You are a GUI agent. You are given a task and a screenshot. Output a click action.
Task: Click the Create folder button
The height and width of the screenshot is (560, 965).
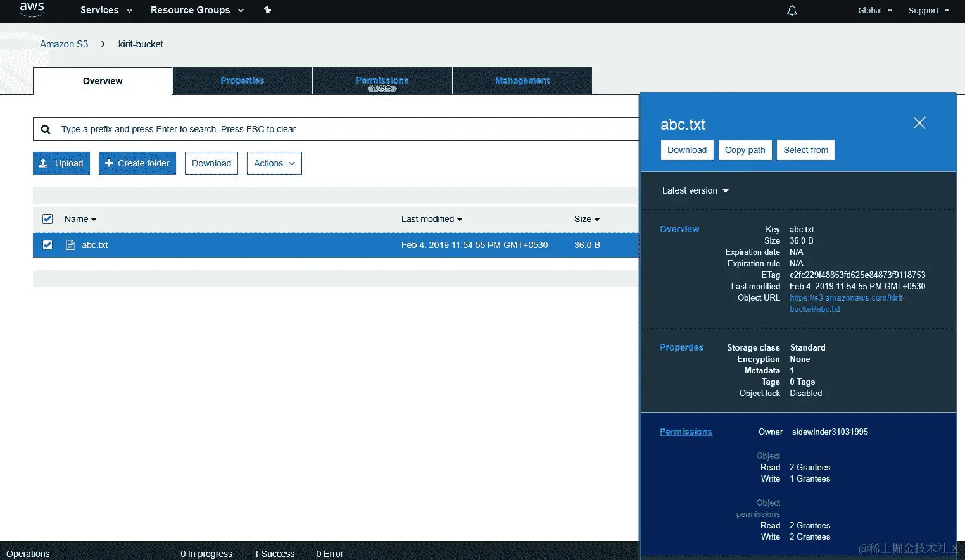137,163
